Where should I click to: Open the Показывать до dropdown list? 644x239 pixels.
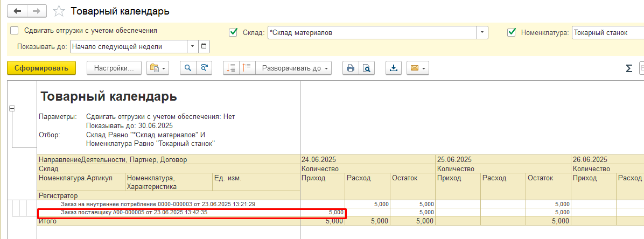tap(193, 47)
